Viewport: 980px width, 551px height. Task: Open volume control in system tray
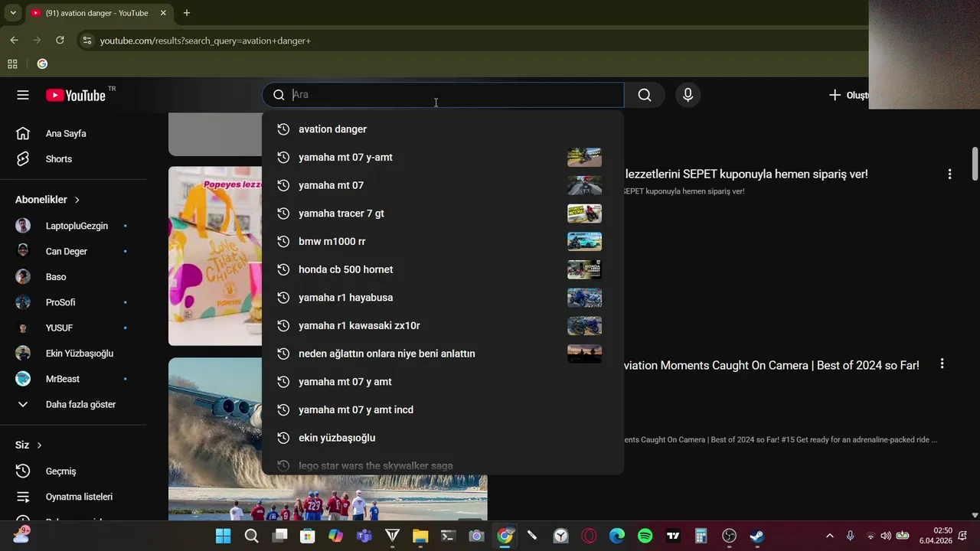point(886,536)
